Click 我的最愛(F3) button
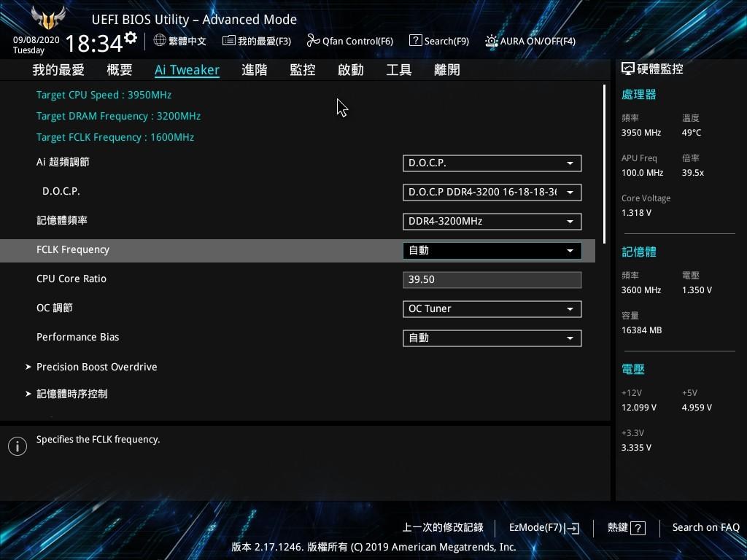This screenshot has height=560, width=747. [257, 41]
